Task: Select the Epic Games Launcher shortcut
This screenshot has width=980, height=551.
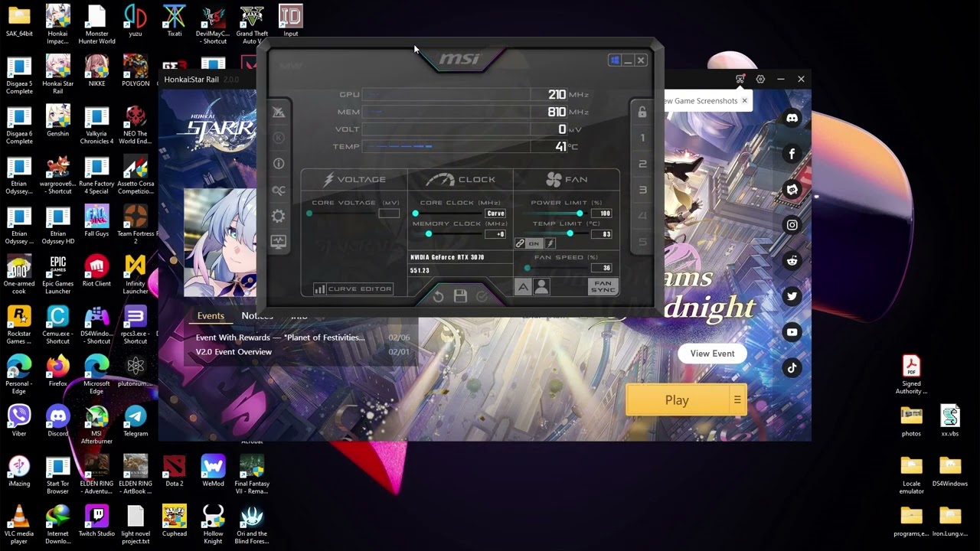Action: click(57, 275)
